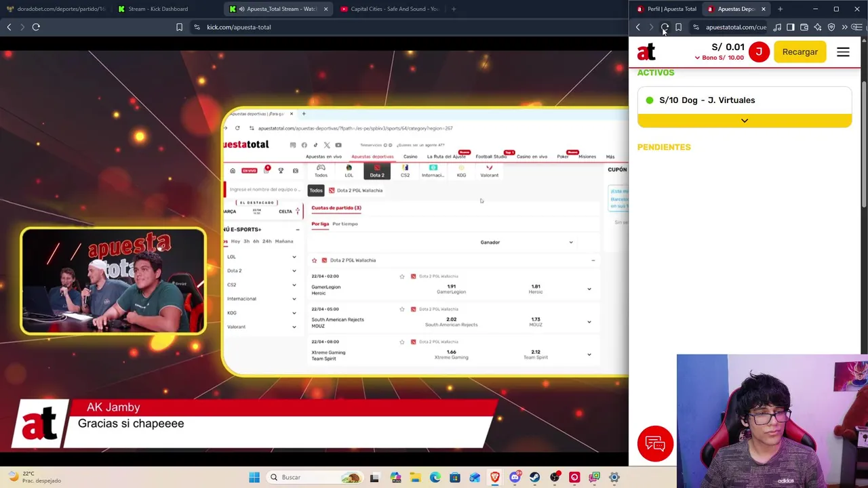The image size is (868, 488).
Task: Open File Explorer from the taskbar
Action: [x=415, y=477]
